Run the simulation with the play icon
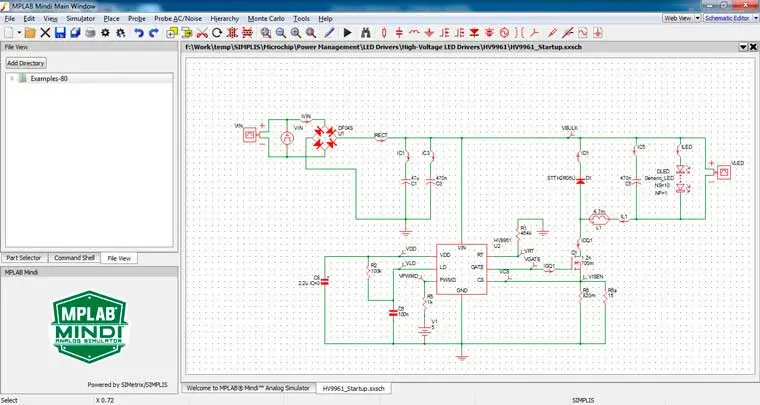The image size is (760, 405). pyautogui.click(x=348, y=33)
